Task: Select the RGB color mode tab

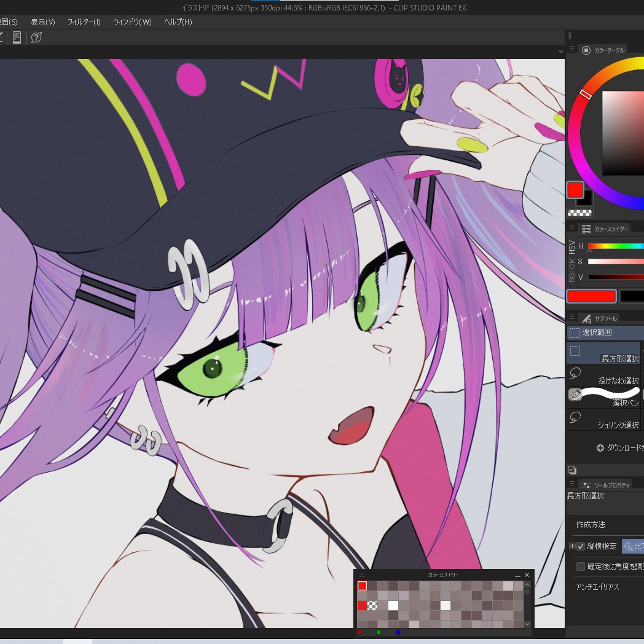Action: pos(571,276)
